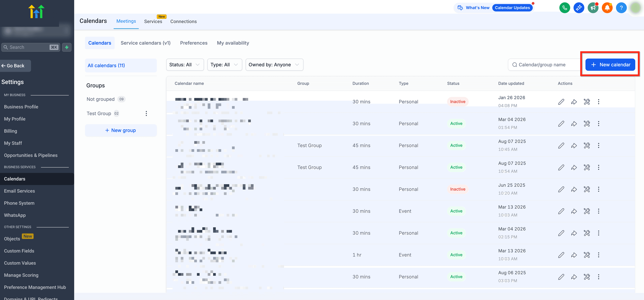Image resolution: width=644 pixels, height=300 pixels.
Task: Open more options for Test Group 10:54 AM row
Action: click(x=598, y=167)
